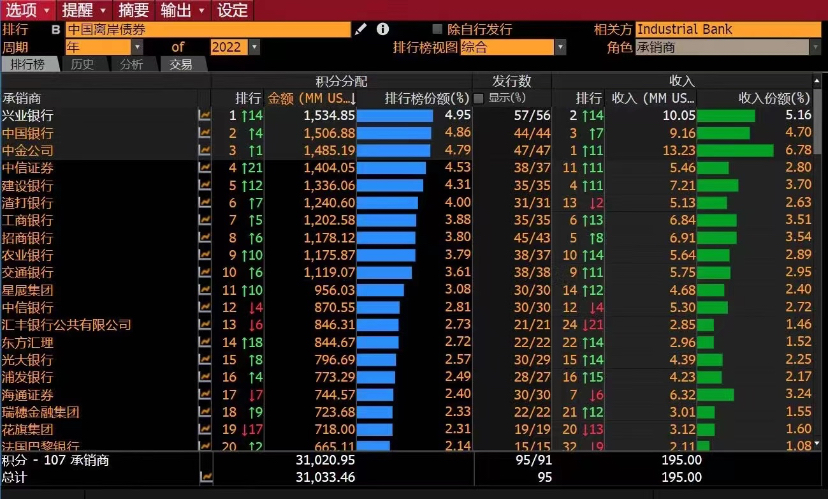Click 中金公司 underwriter name
This screenshot has width=828, height=499.
click(27, 150)
